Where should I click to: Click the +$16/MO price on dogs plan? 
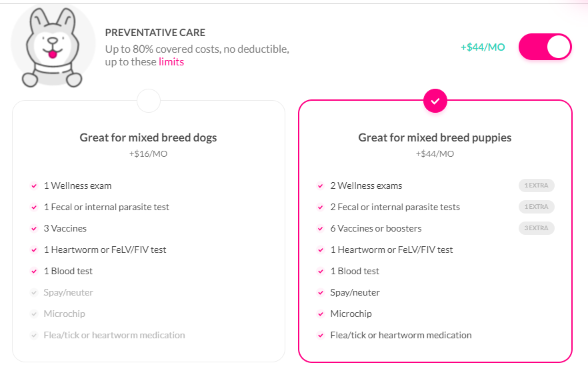[148, 154]
